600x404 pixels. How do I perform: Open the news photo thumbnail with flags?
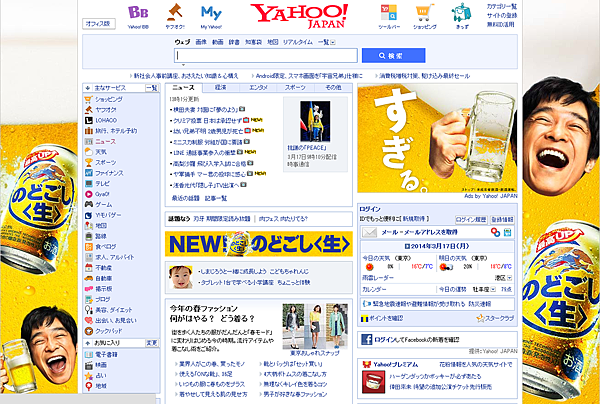315,122
